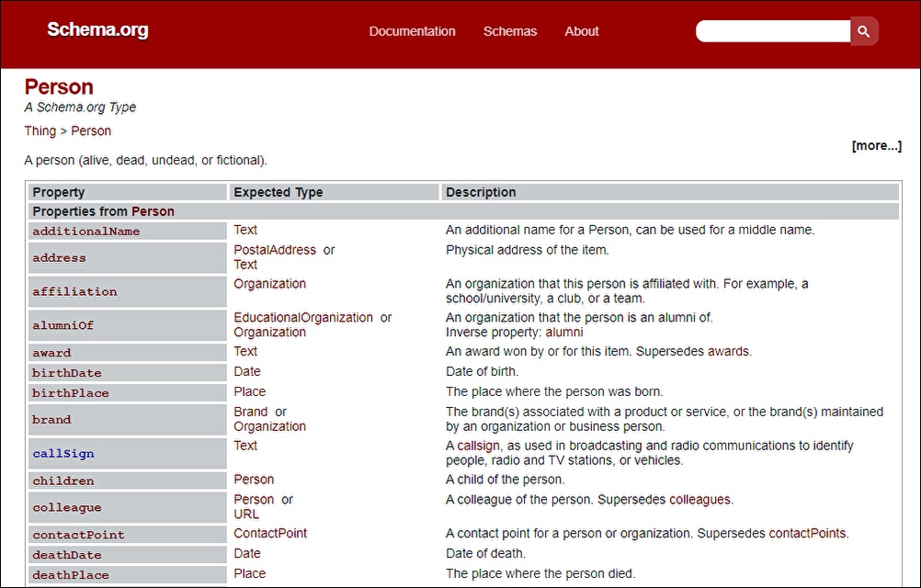Click Text type in address row
This screenshot has height=588, width=921.
click(x=245, y=265)
